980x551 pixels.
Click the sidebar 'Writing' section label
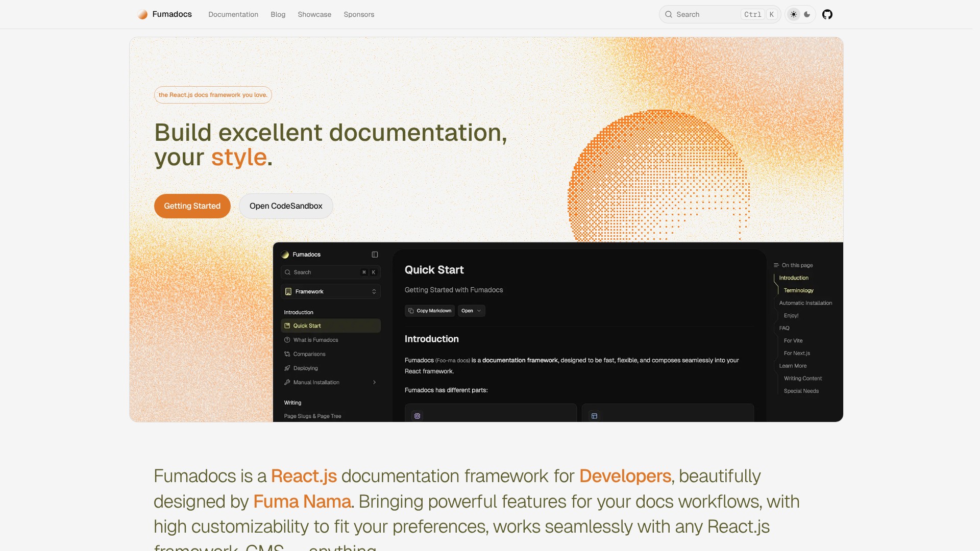(292, 403)
